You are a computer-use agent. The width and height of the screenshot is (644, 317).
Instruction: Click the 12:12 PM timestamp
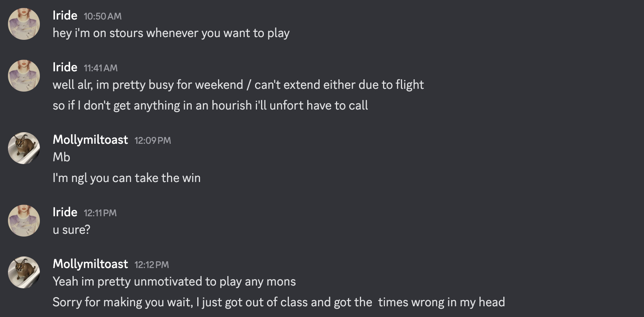coord(152,265)
